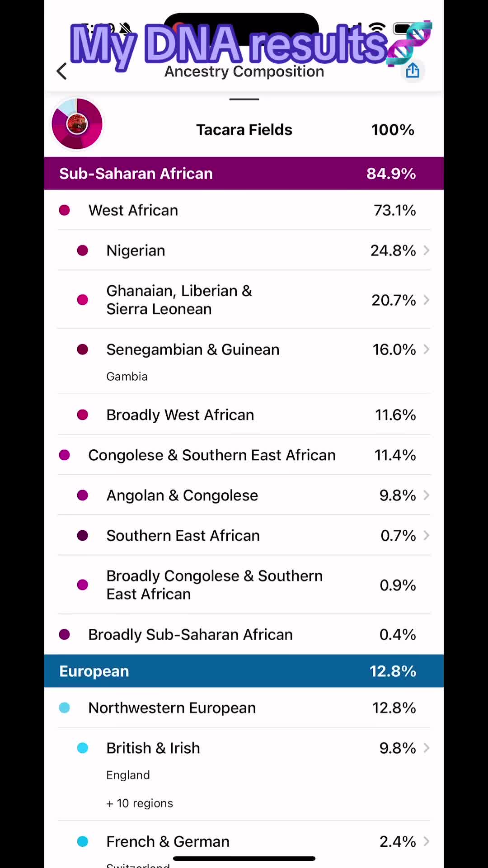Tap the share icon
Screen dimensions: 488x868
[413, 71]
